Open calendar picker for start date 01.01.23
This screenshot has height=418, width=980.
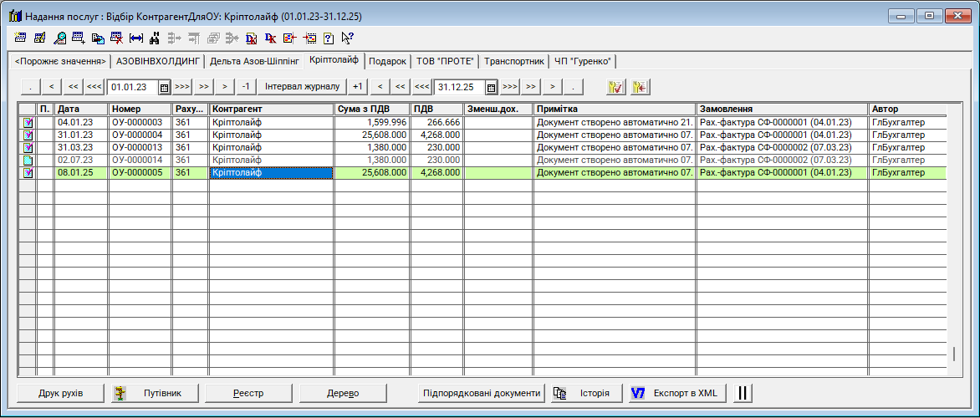click(x=165, y=87)
